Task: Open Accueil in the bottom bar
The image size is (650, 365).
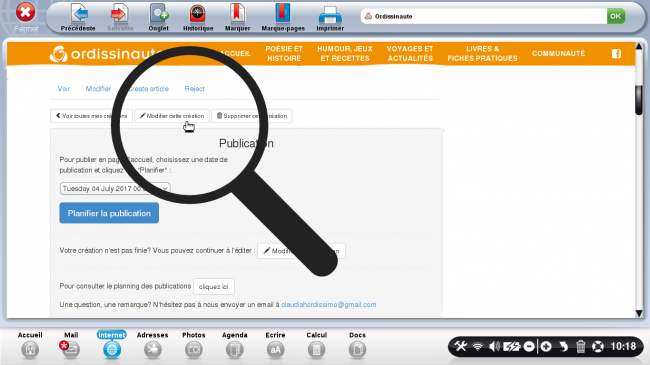Action: 30,345
